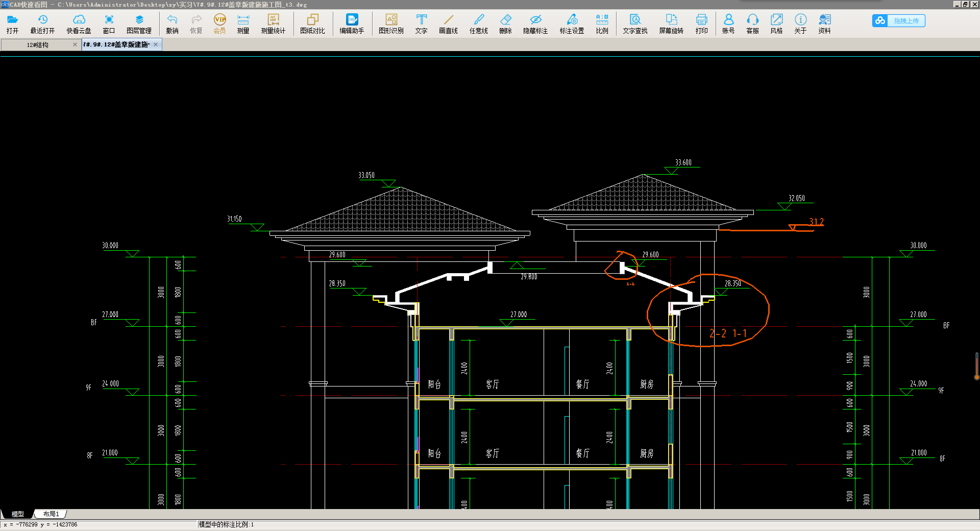Click the 29.800 elevation label
980x531 pixels.
click(529, 277)
